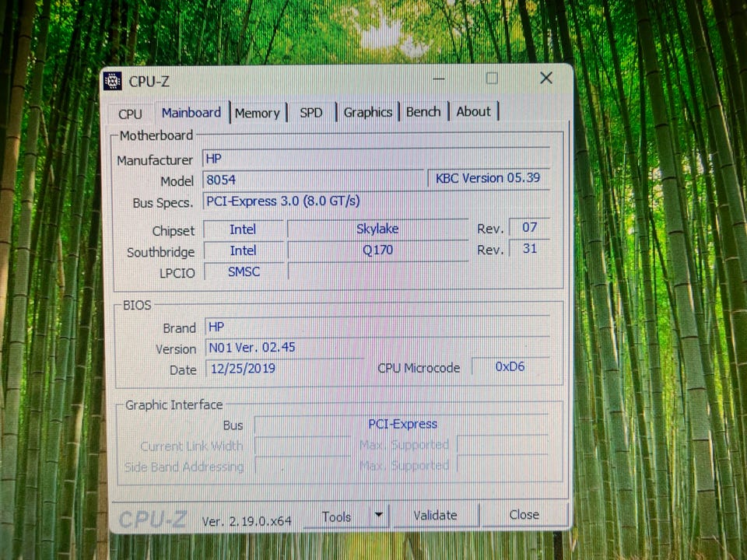747x560 pixels.
Task: Click the Side Band Addressing field
Action: (303, 465)
